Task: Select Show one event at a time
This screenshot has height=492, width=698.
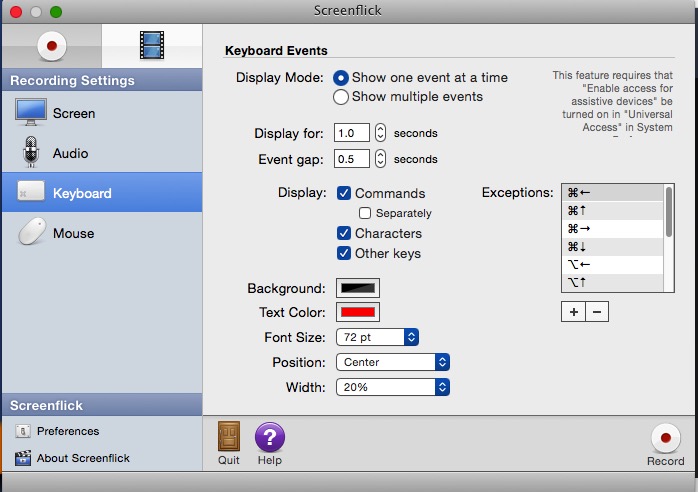Action: (x=341, y=78)
